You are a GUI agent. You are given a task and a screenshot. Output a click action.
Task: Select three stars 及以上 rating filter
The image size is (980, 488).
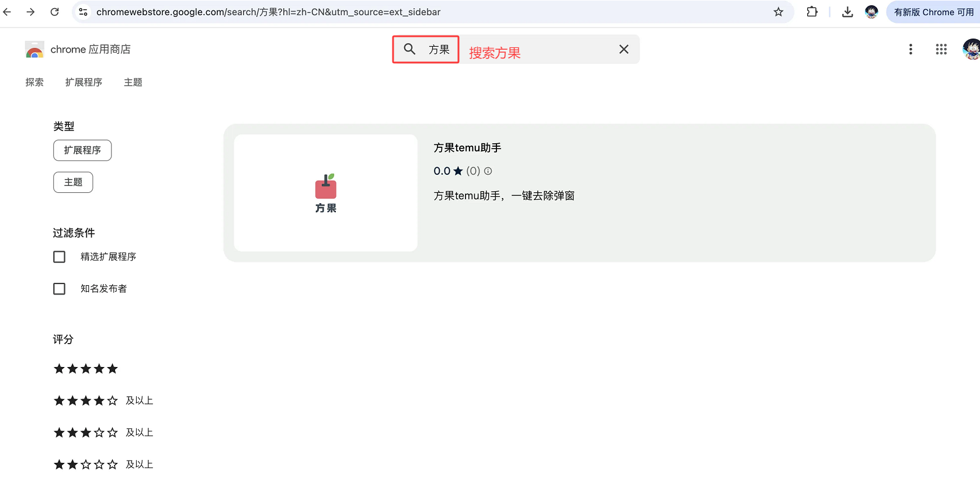click(103, 432)
